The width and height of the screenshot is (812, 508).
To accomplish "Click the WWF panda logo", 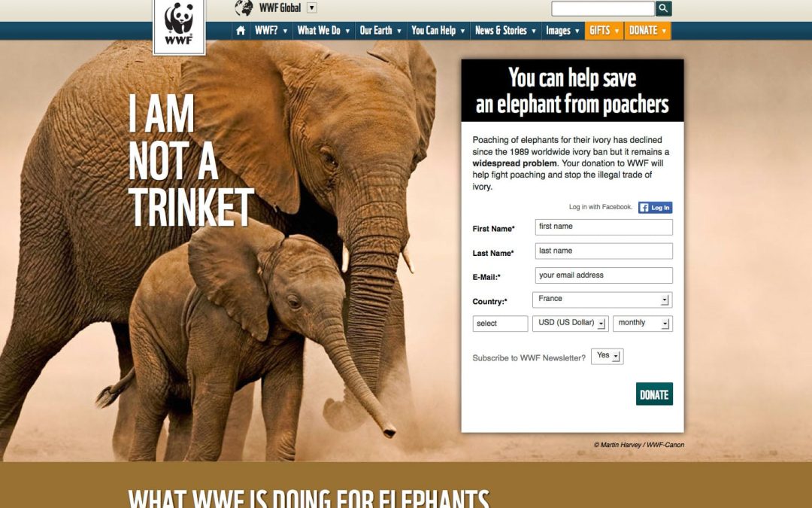I will click(x=179, y=26).
